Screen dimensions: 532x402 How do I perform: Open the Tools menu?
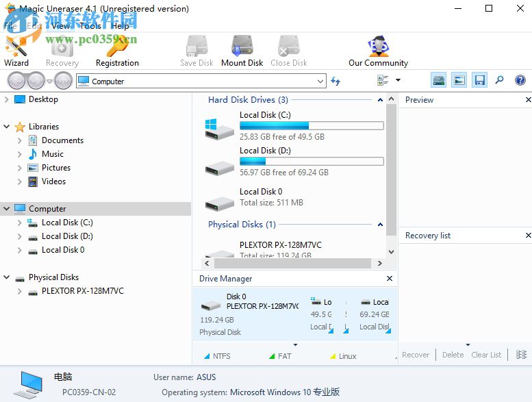[x=90, y=26]
